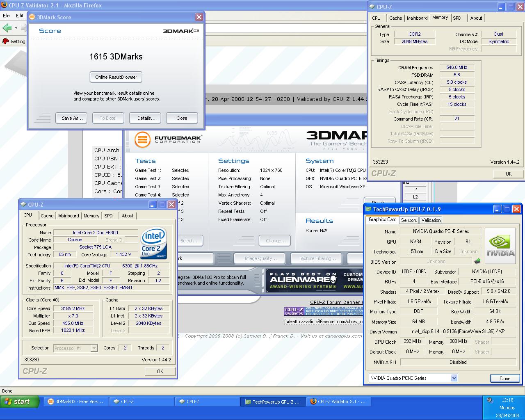525x420 pixels.
Task: Click Details button in 3DMark Score dialog
Action: [x=146, y=118]
